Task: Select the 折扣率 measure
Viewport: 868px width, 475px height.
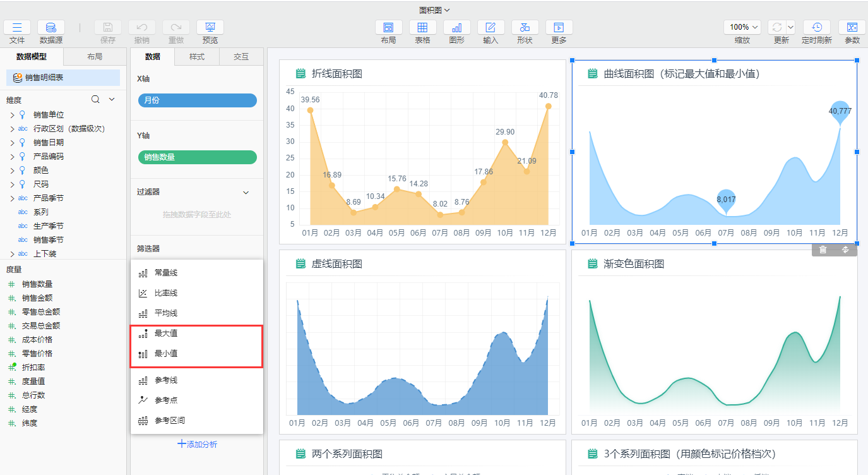Action: [33, 368]
